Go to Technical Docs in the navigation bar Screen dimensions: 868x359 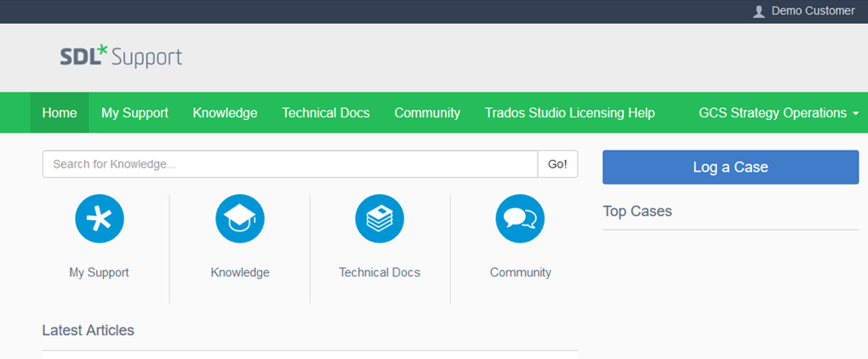[326, 113]
